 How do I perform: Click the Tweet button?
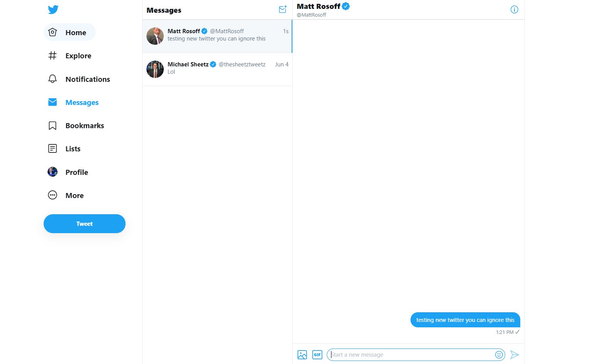84,223
